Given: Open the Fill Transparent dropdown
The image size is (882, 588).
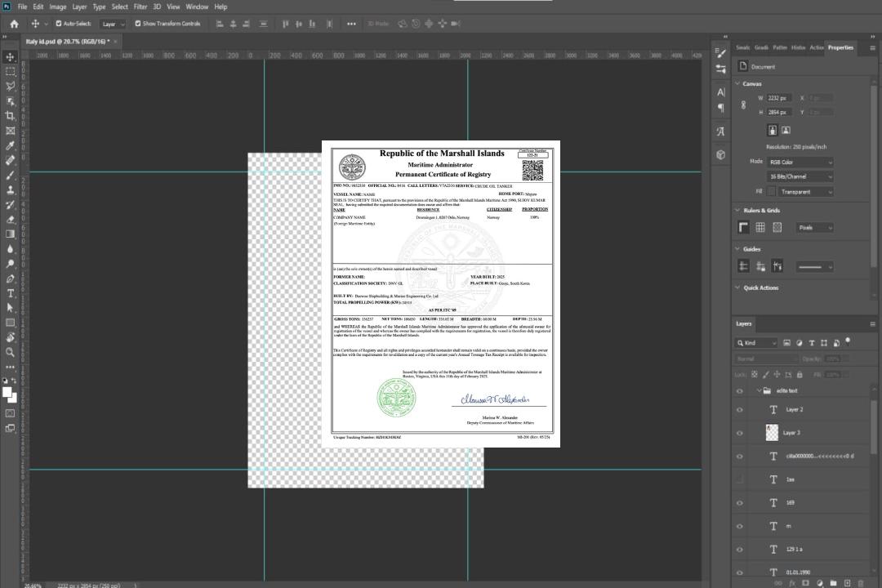Looking at the screenshot, I should click(806, 192).
